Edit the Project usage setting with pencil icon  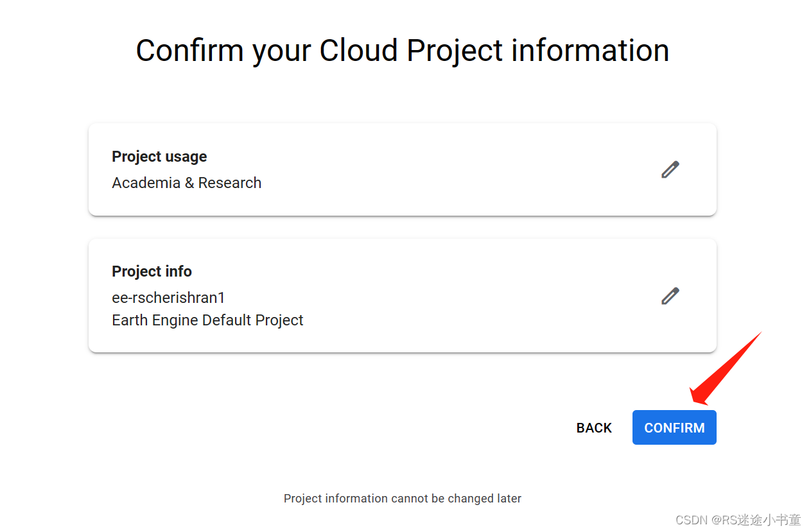670,169
